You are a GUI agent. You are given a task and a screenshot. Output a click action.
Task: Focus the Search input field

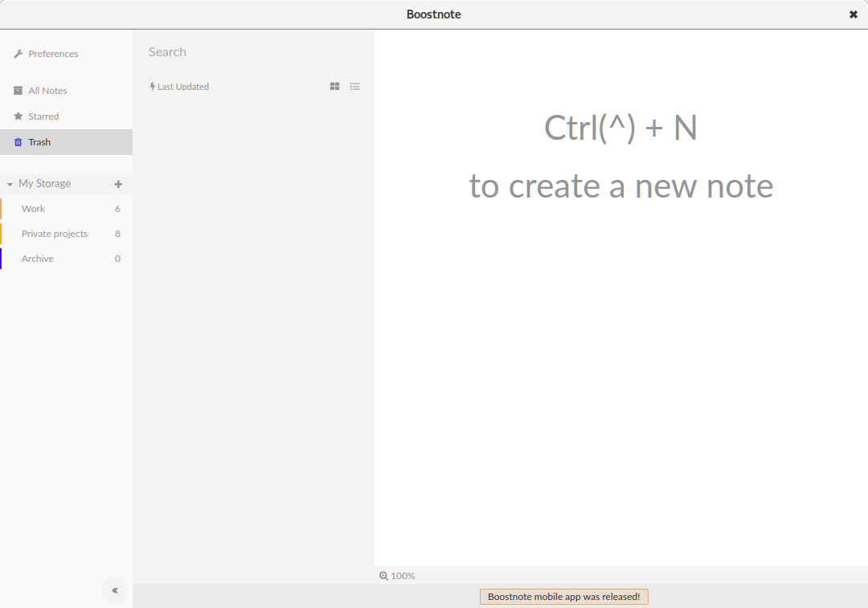(253, 52)
